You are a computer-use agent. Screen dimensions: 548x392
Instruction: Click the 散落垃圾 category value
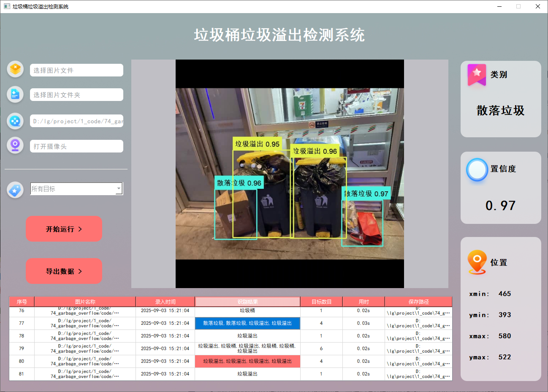(501, 110)
